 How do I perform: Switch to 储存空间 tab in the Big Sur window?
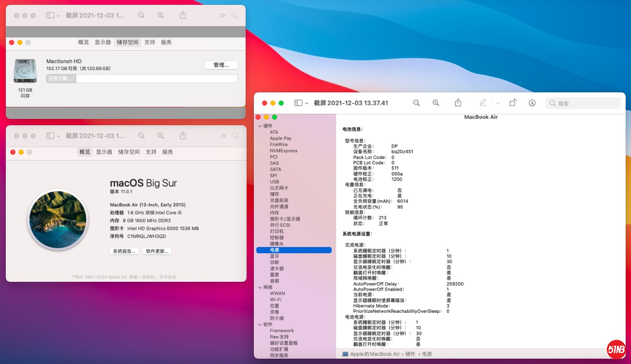click(x=129, y=152)
